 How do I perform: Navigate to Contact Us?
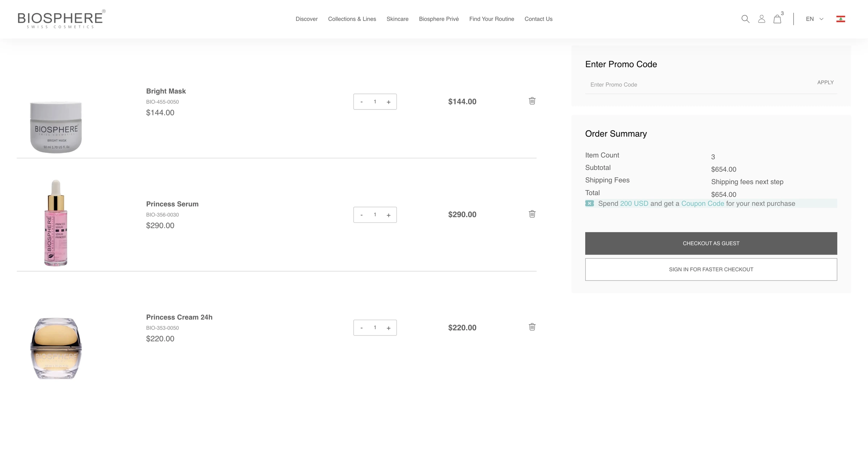(x=539, y=19)
